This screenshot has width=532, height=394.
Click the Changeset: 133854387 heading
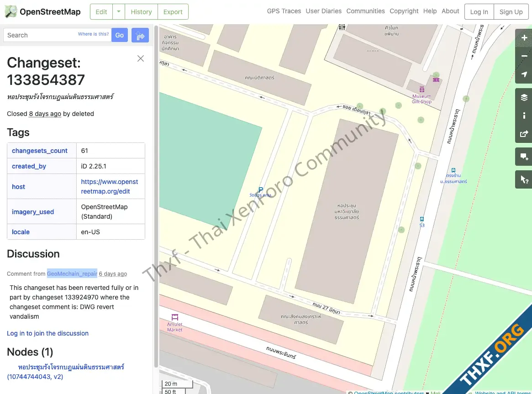46,71
